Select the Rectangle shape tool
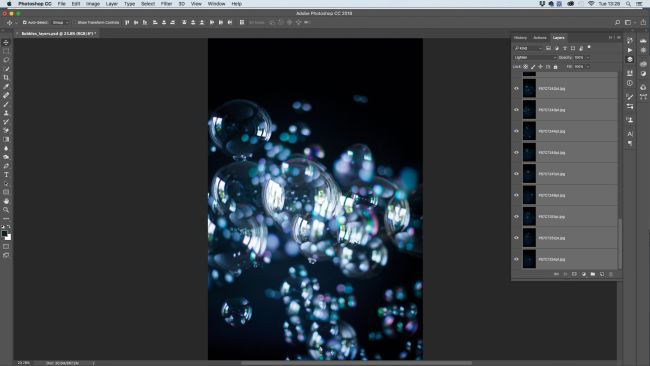650x366 pixels. point(6,192)
